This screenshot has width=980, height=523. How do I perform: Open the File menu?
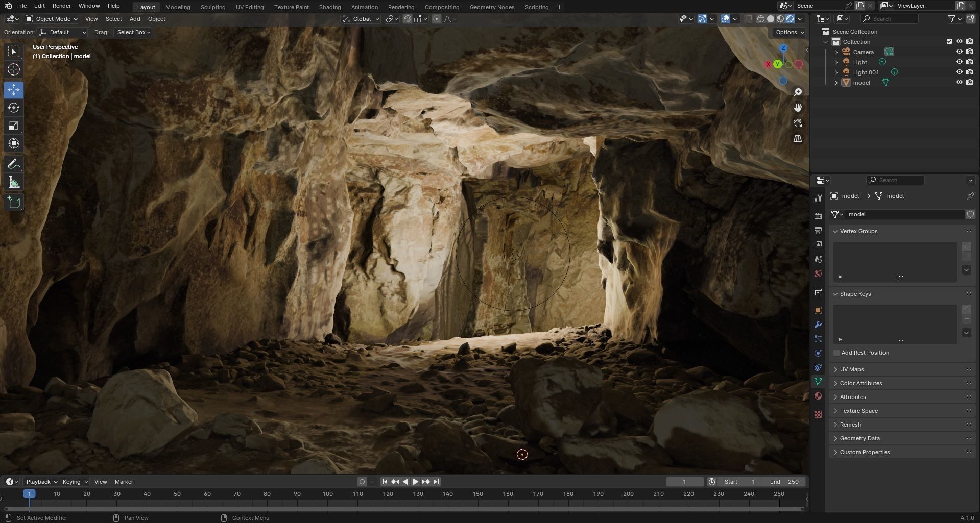pyautogui.click(x=21, y=6)
